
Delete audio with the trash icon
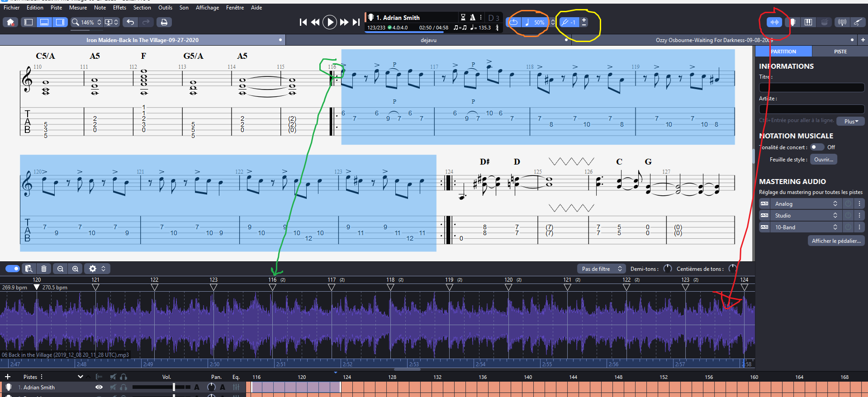(x=44, y=269)
